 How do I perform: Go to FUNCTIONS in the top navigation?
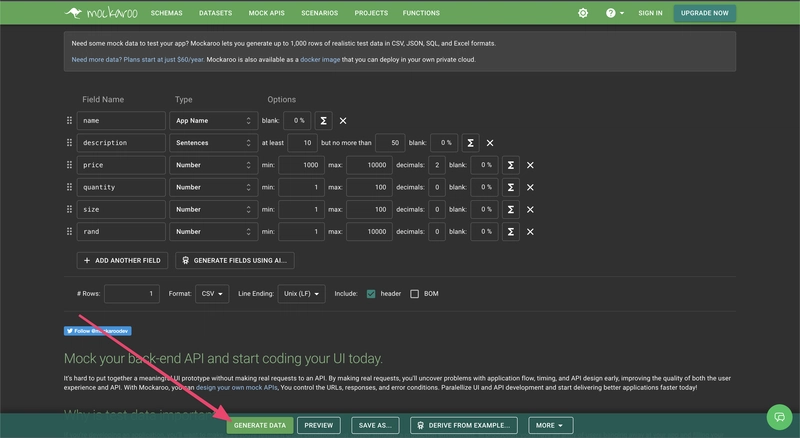coord(421,13)
